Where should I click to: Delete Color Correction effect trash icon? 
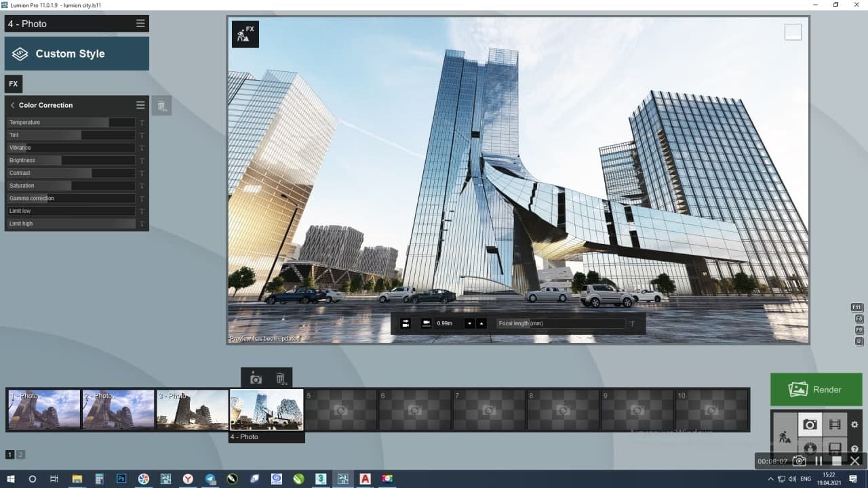pyautogui.click(x=161, y=106)
